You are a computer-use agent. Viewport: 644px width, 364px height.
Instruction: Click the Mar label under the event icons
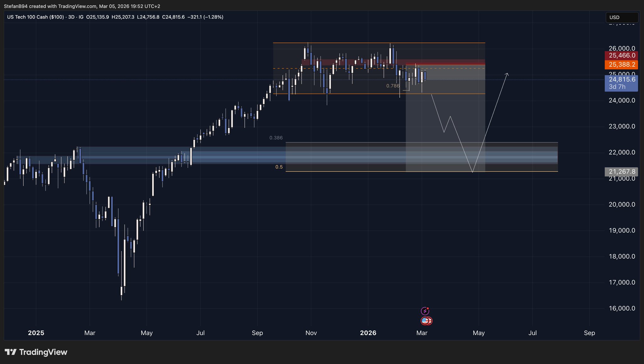421,333
